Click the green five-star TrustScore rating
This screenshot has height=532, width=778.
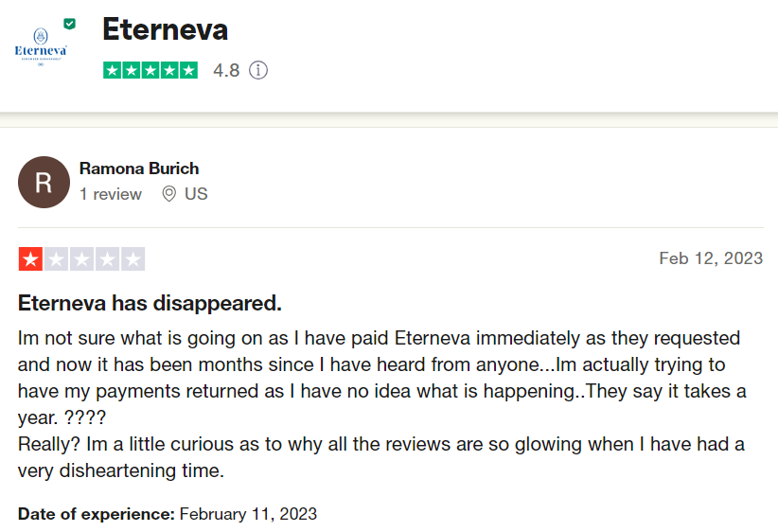[150, 70]
